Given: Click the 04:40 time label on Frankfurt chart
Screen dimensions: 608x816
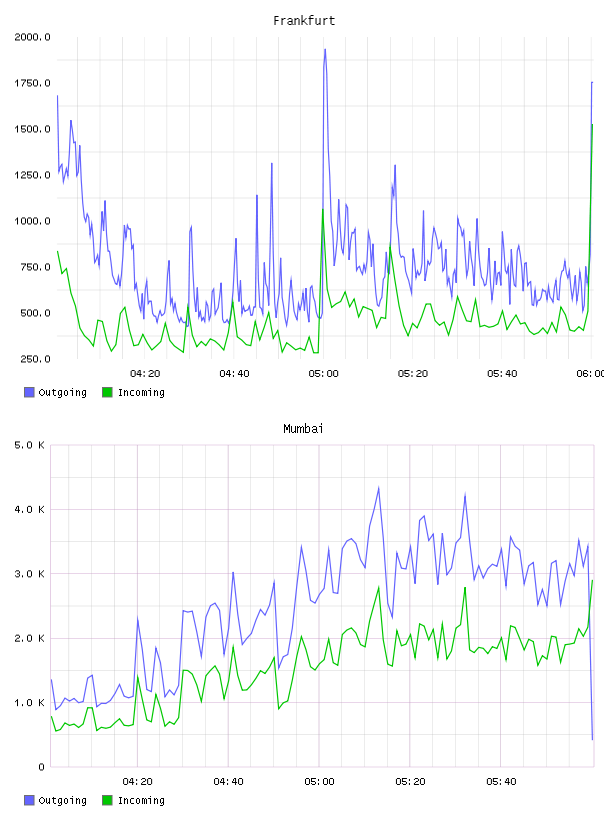Looking at the screenshot, I should (234, 374).
